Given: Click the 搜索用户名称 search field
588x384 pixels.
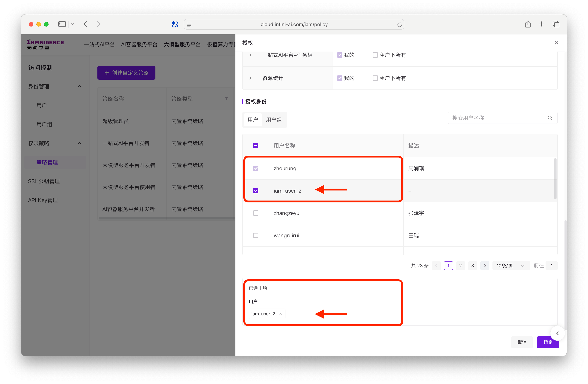Looking at the screenshot, I should coord(502,118).
